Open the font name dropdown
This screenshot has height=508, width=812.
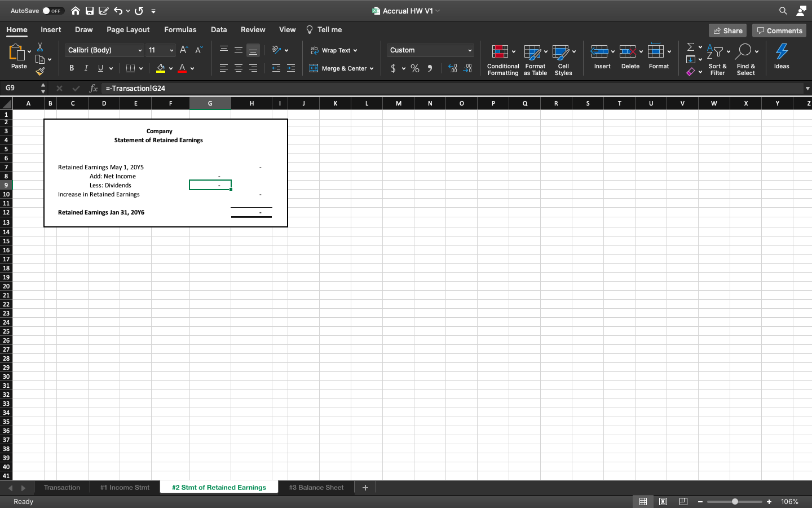(x=140, y=50)
